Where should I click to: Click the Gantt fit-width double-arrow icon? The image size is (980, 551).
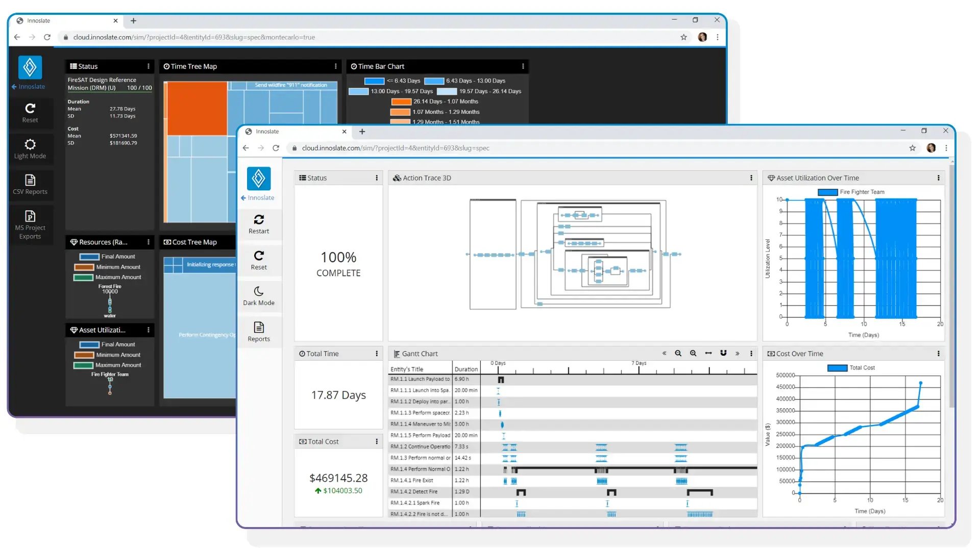(x=708, y=354)
